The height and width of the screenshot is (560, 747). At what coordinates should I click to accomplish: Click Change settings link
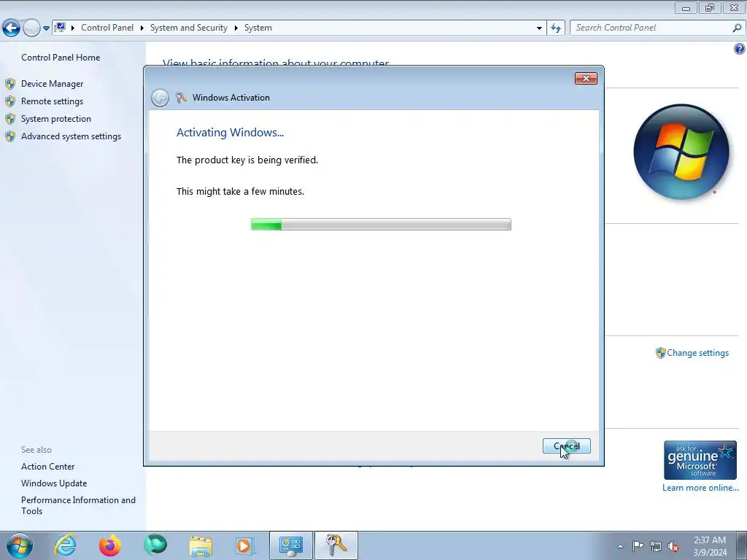(697, 353)
